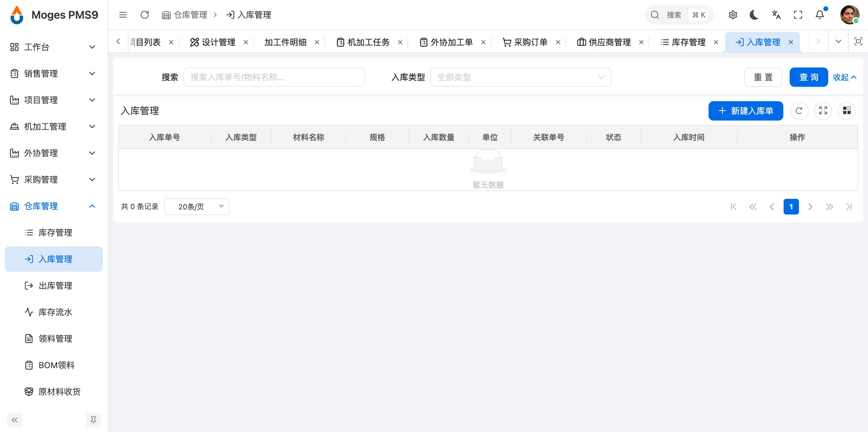868x432 pixels.
Task: Open the column settings grid icon
Action: click(x=847, y=111)
